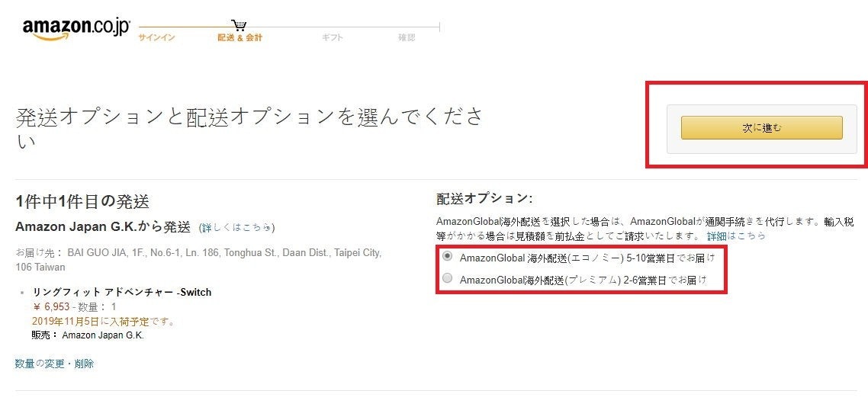Click item name リングフィット アドベンチャー -Switch
This screenshot has width=868, height=407.
pyautogui.click(x=122, y=292)
